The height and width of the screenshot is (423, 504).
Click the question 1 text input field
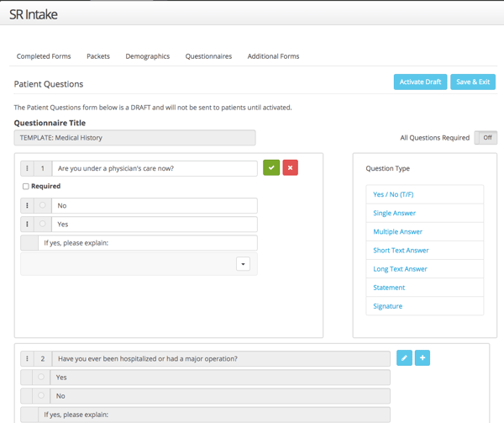tap(154, 168)
